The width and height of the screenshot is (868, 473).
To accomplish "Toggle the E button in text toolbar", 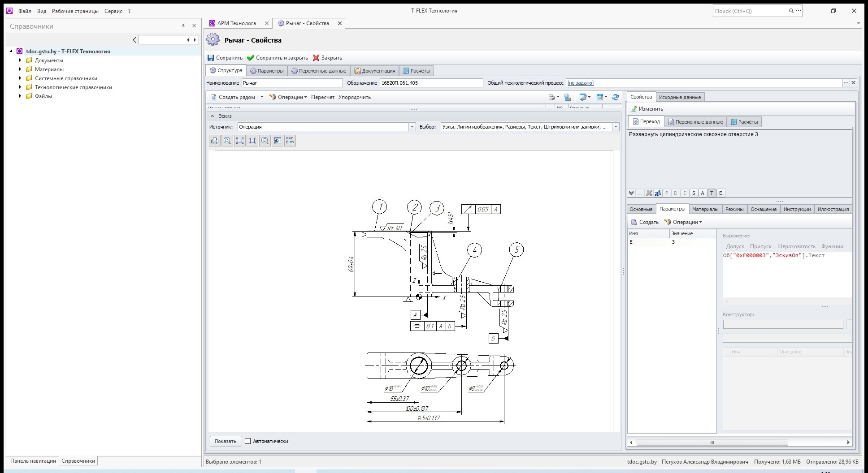I will [720, 193].
